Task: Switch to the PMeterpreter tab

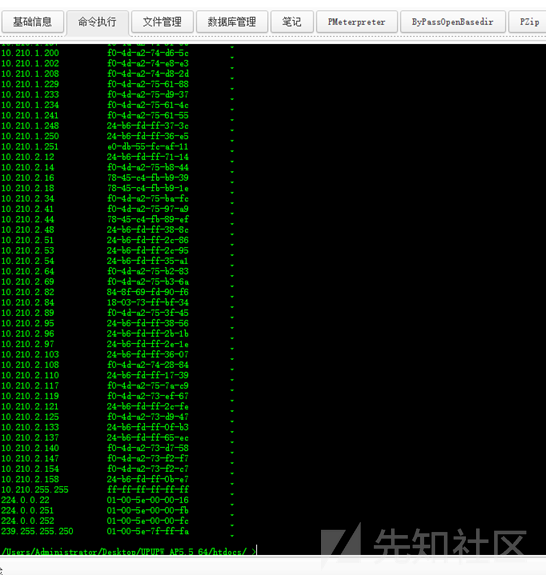Action: [x=357, y=22]
